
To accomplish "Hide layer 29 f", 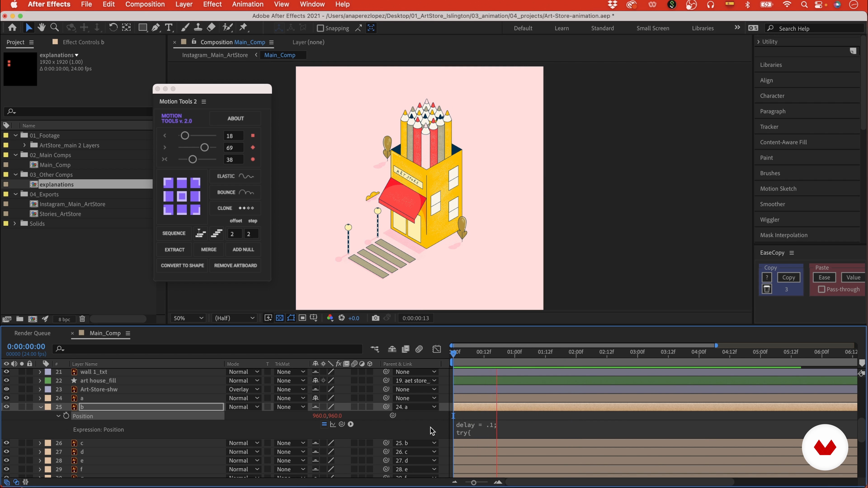I will [6, 469].
